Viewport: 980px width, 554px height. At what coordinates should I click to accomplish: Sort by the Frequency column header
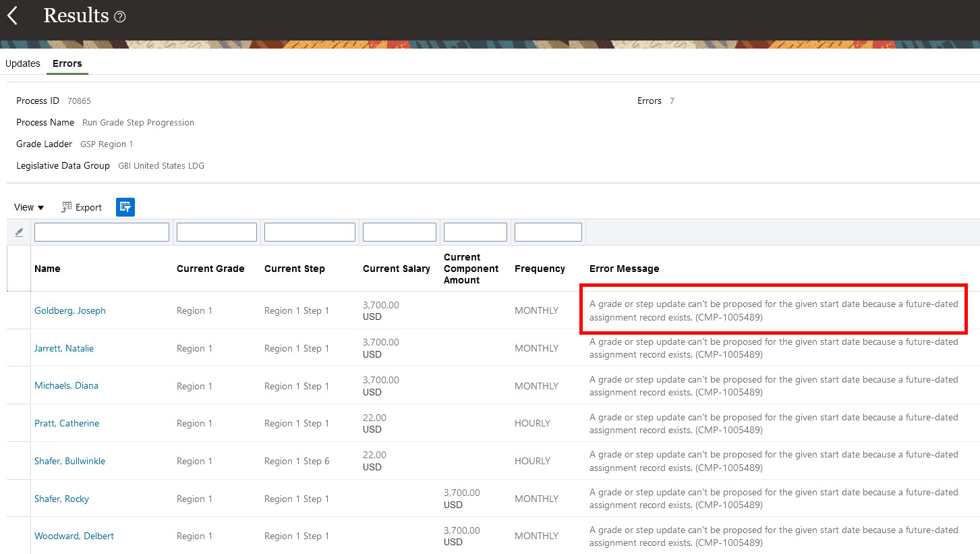540,269
